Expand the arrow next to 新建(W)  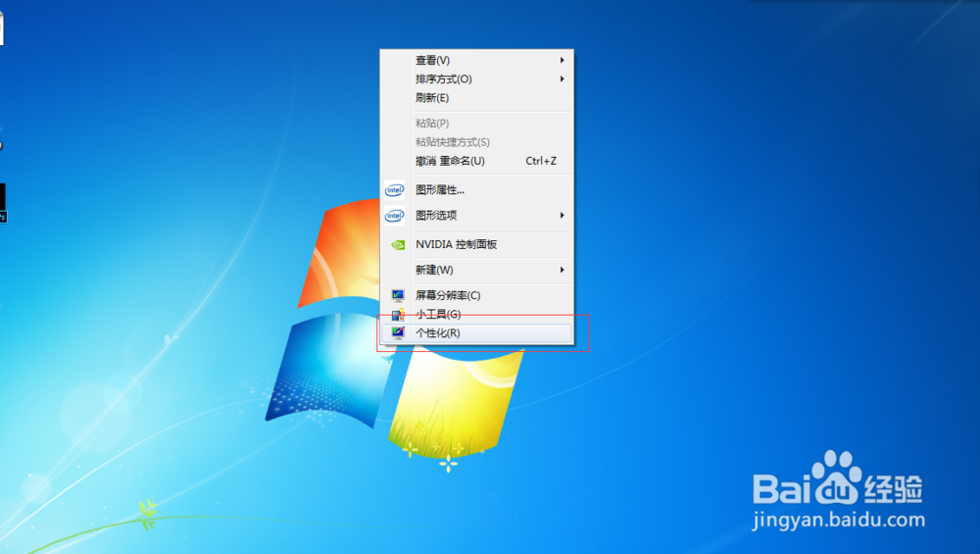coord(562,270)
